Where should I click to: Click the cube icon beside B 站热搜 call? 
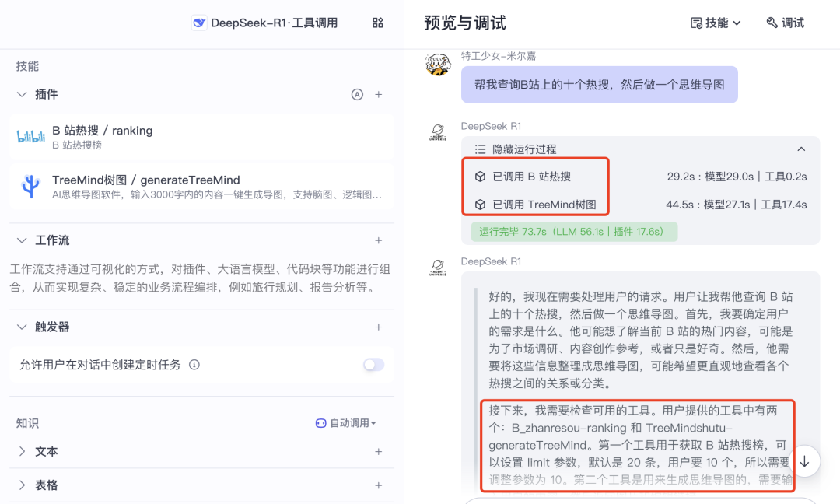(x=480, y=177)
